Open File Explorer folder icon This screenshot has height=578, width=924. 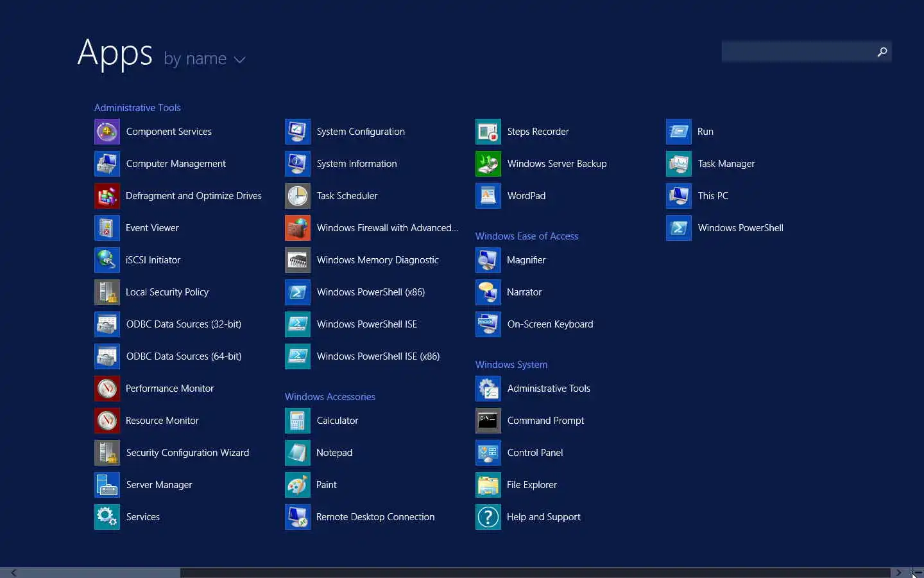[x=488, y=485]
